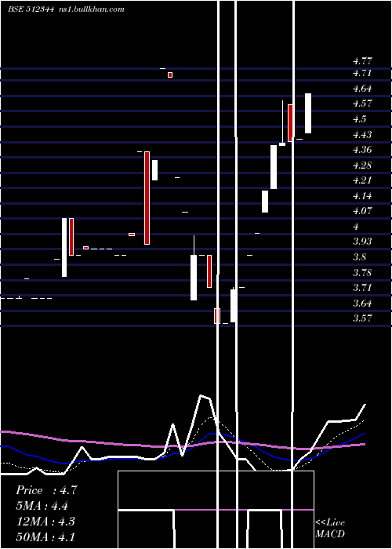Click the red candle at 3.57 level
This screenshot has width=392, height=549.
217,316
